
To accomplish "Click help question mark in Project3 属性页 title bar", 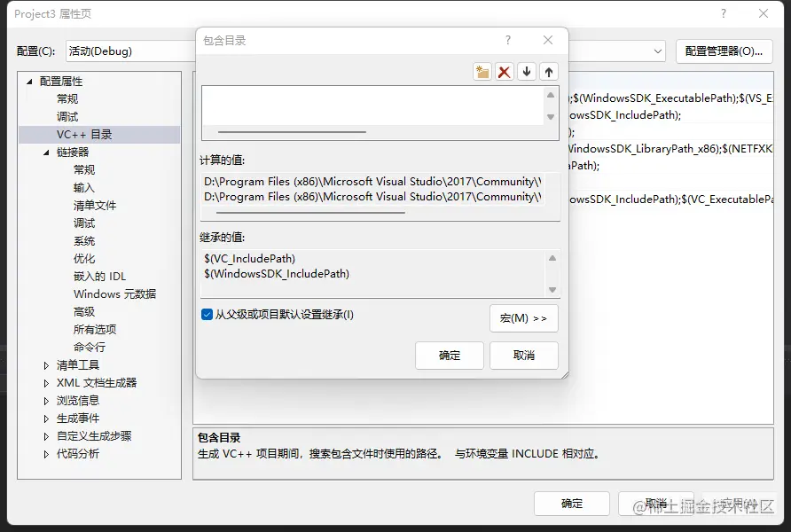I will click(724, 13).
